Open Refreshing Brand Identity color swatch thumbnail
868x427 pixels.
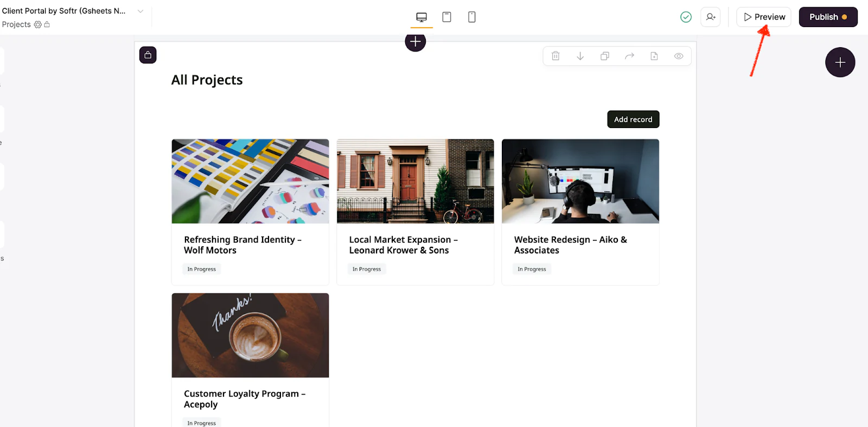click(x=250, y=181)
